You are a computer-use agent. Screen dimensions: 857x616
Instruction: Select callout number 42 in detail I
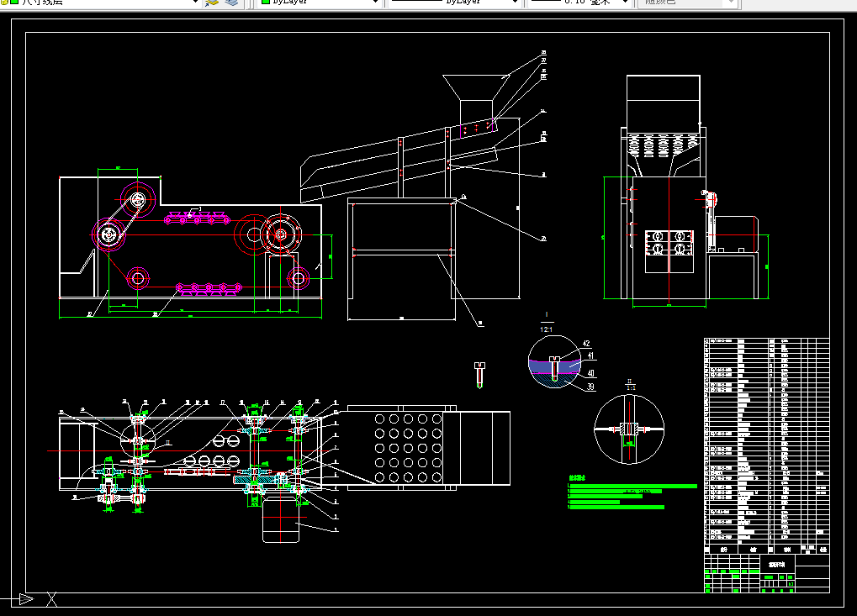pyautogui.click(x=586, y=344)
